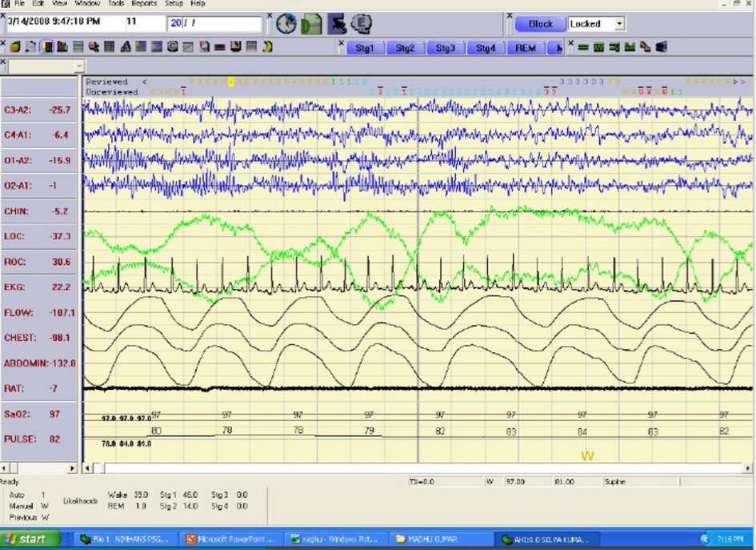
Task: Open the Tools menu
Action: pyautogui.click(x=116, y=3)
